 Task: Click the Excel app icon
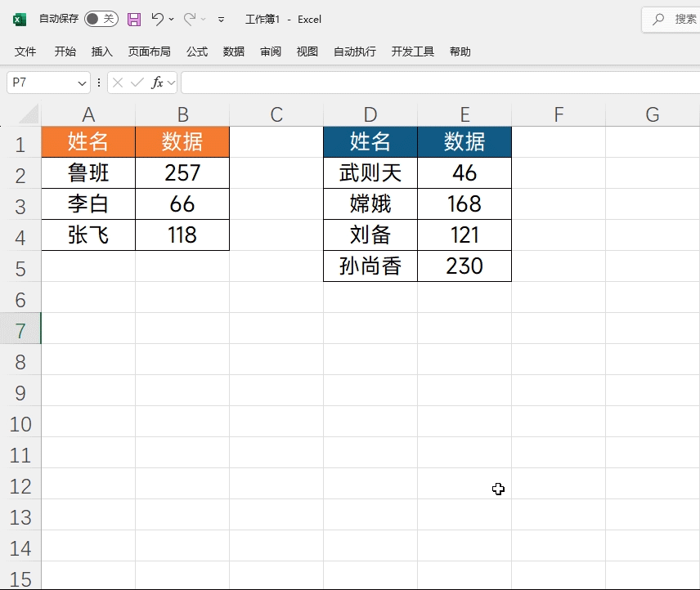19,19
